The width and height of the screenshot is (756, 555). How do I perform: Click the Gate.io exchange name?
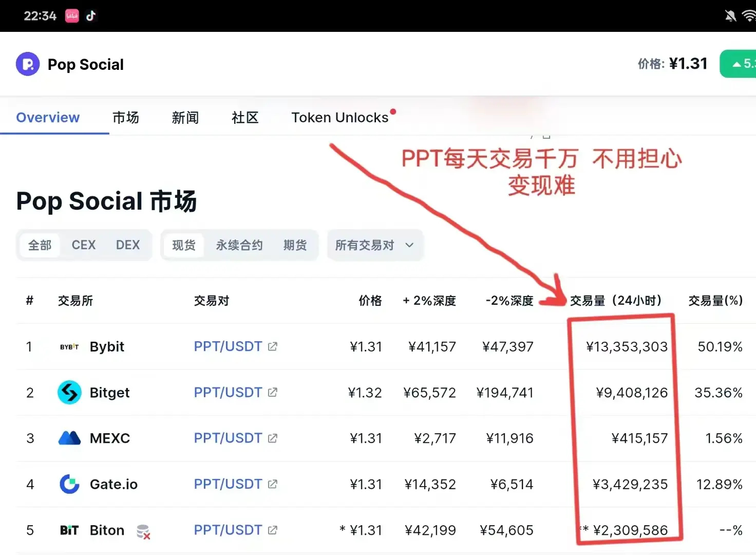[114, 484]
